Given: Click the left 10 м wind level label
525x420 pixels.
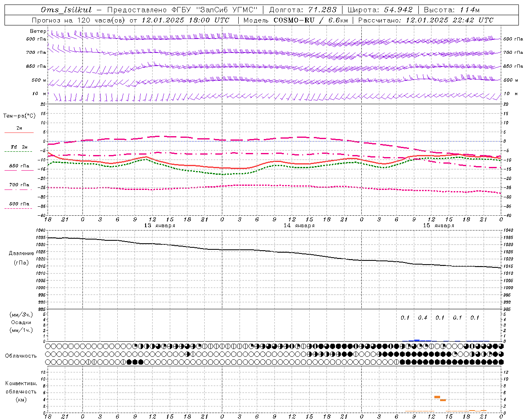Looking at the screenshot, I should pyautogui.click(x=39, y=94).
